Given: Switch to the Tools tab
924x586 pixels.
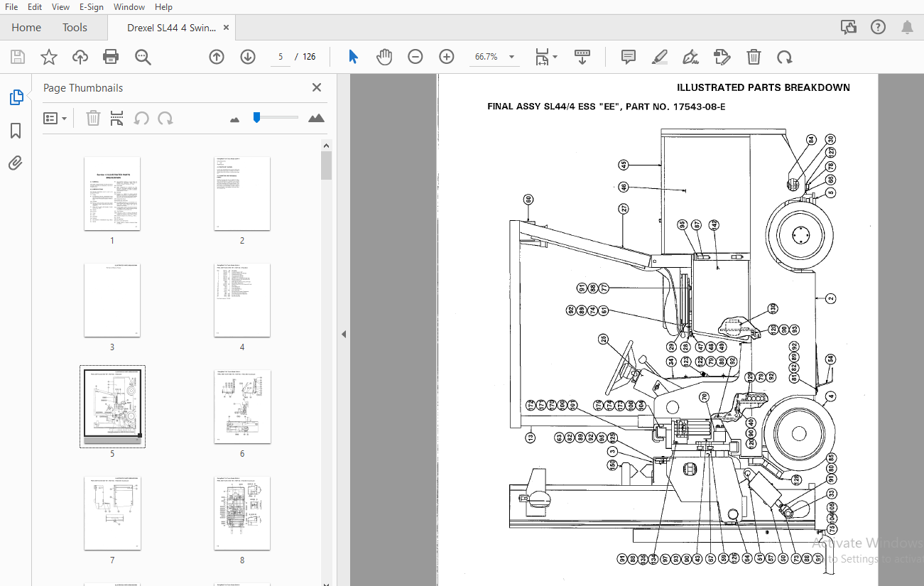Looking at the screenshot, I should (x=75, y=28).
